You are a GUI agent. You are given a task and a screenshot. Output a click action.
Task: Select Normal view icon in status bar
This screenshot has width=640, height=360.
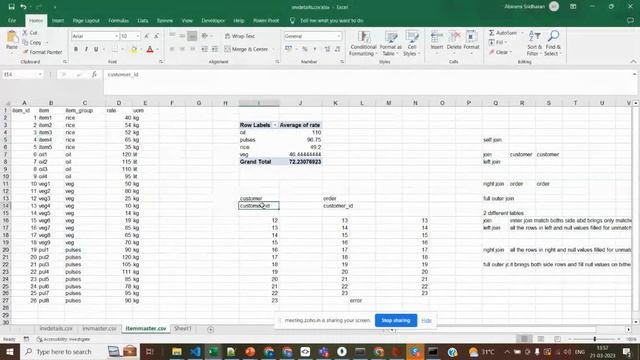point(524,339)
